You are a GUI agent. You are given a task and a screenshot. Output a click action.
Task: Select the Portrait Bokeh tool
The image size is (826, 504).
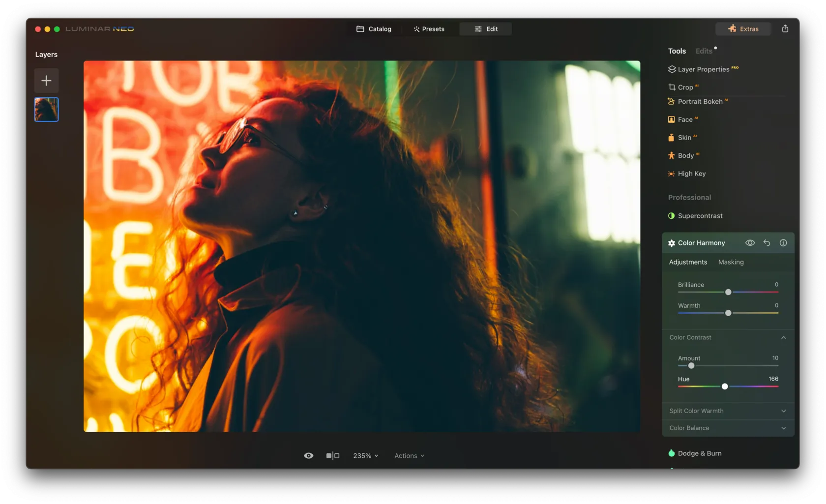tap(700, 101)
